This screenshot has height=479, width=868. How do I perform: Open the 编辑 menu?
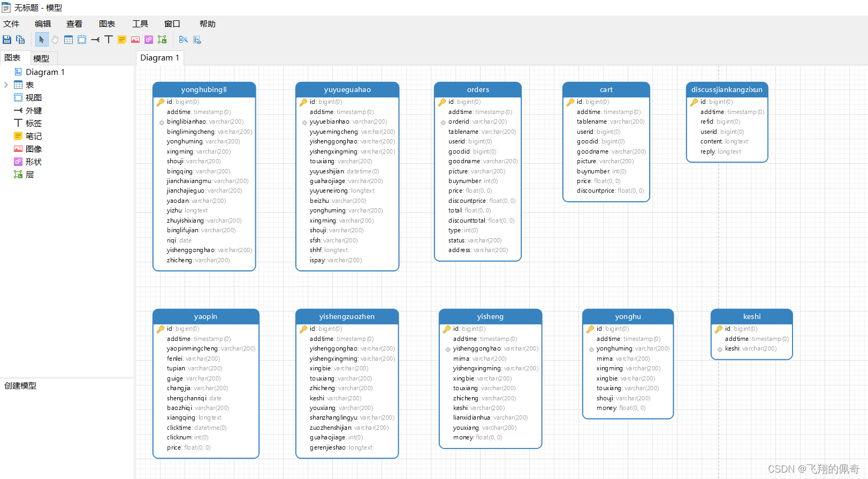click(43, 24)
